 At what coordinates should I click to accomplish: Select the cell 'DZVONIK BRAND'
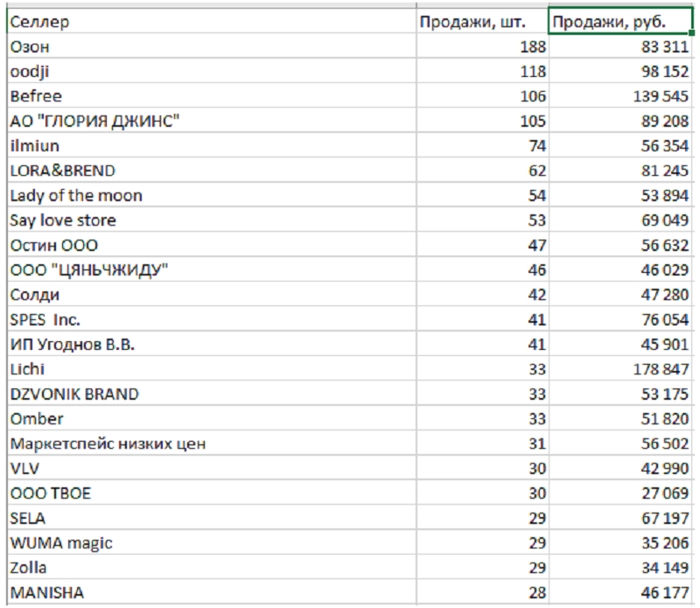[212, 394]
